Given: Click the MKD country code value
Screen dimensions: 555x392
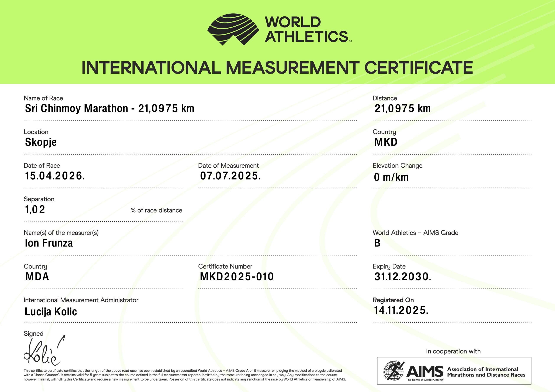Looking at the screenshot, I should (x=386, y=142).
